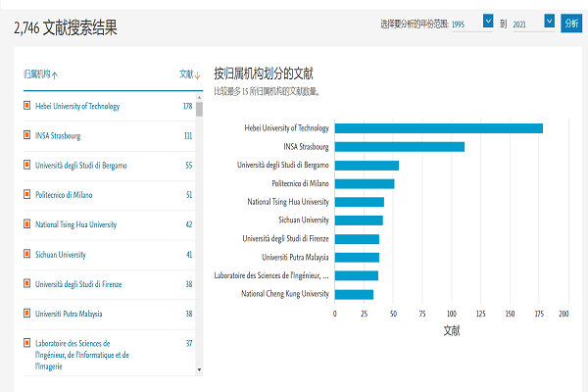The image size is (588, 392).
Task: Open the end year 2021 dropdown
Action: pyautogui.click(x=550, y=21)
